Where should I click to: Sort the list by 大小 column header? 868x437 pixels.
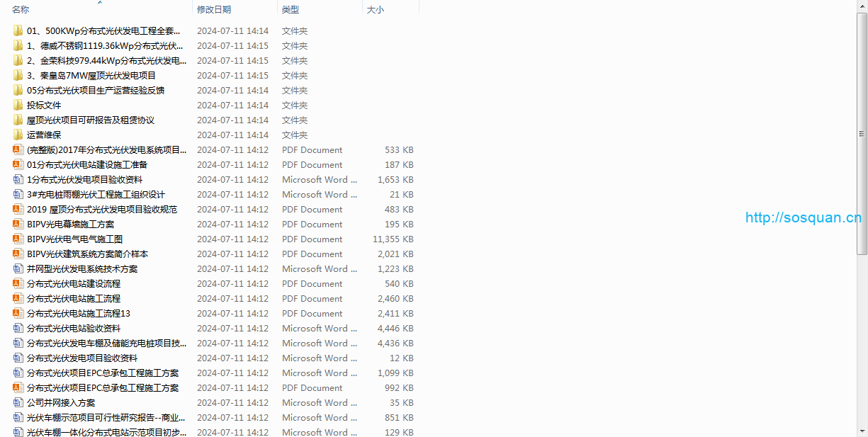pyautogui.click(x=376, y=10)
